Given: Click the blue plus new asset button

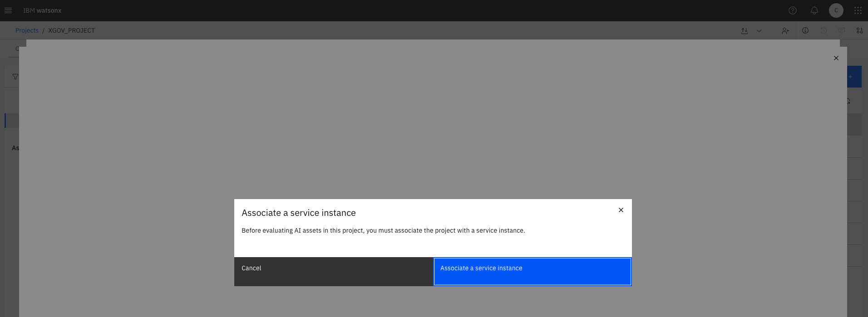Looking at the screenshot, I should 854,77.
